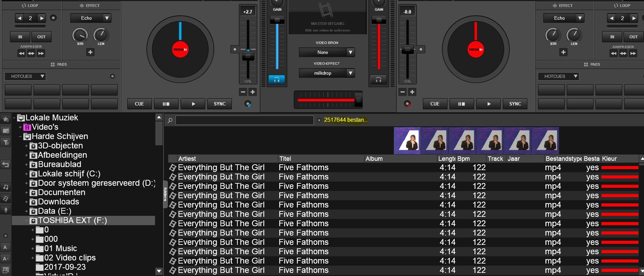This screenshot has height=276, width=644.
Task: Click the right deck SYNC button
Action: (515, 104)
